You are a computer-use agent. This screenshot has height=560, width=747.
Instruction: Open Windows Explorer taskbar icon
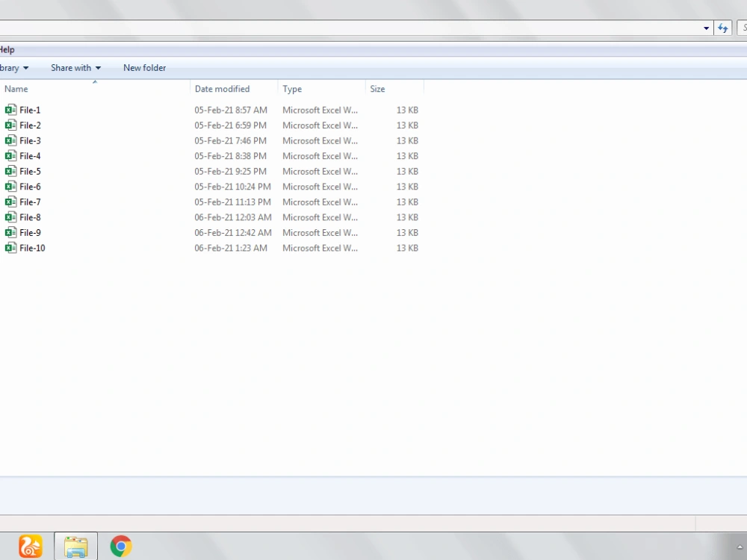tap(75, 547)
